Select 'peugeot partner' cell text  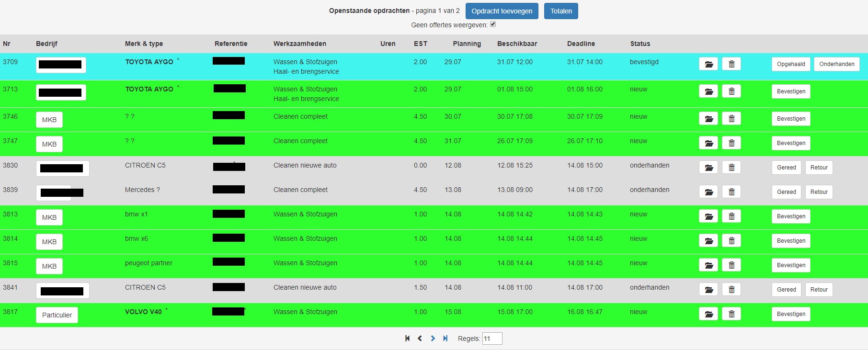(148, 263)
